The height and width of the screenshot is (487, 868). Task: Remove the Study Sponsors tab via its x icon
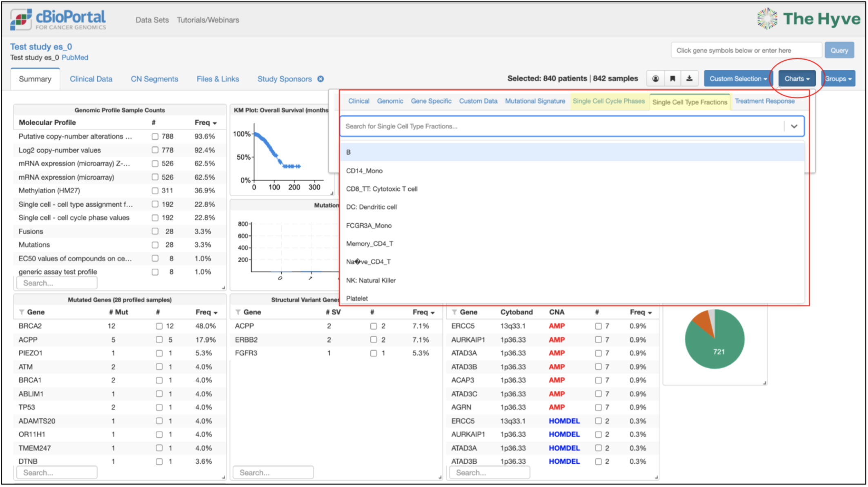click(321, 79)
